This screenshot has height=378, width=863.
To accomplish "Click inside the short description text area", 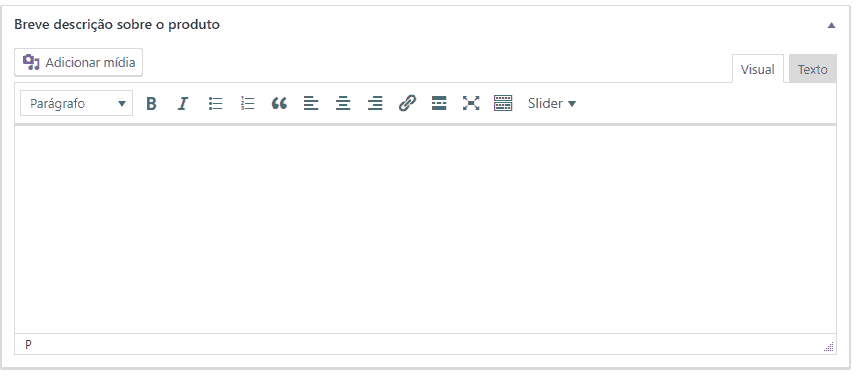I will click(425, 229).
